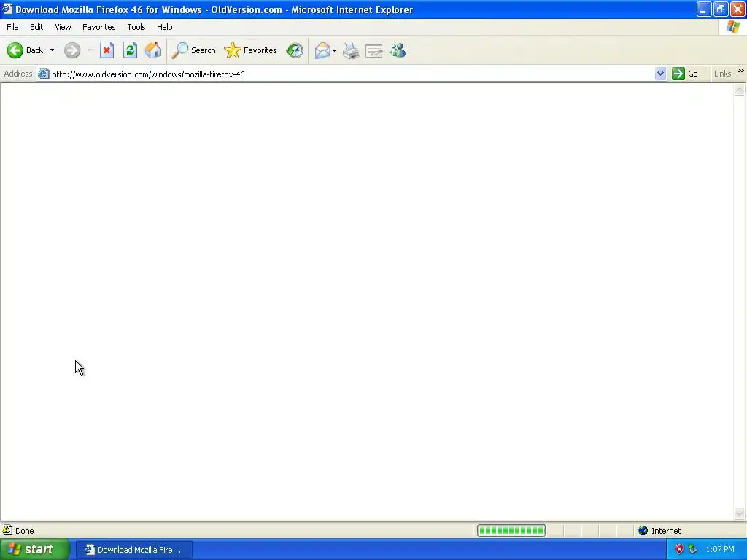Open the Help menu

tap(164, 27)
